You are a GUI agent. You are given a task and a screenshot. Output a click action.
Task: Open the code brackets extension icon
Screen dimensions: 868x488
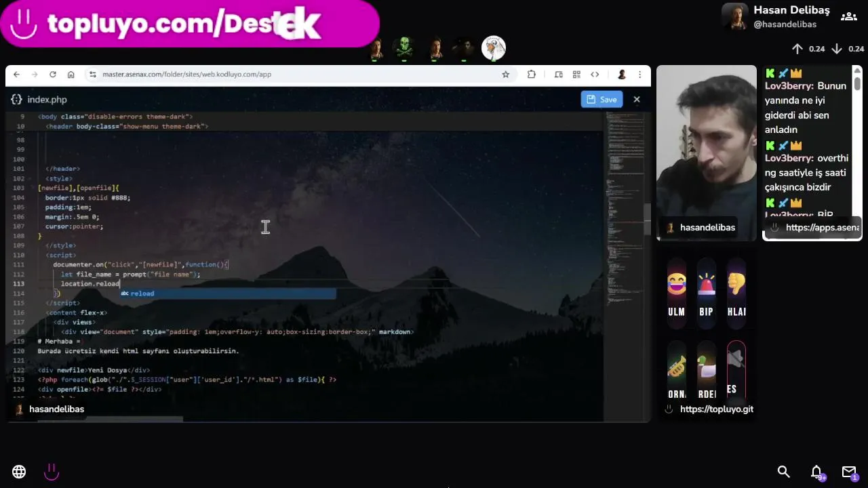(595, 75)
